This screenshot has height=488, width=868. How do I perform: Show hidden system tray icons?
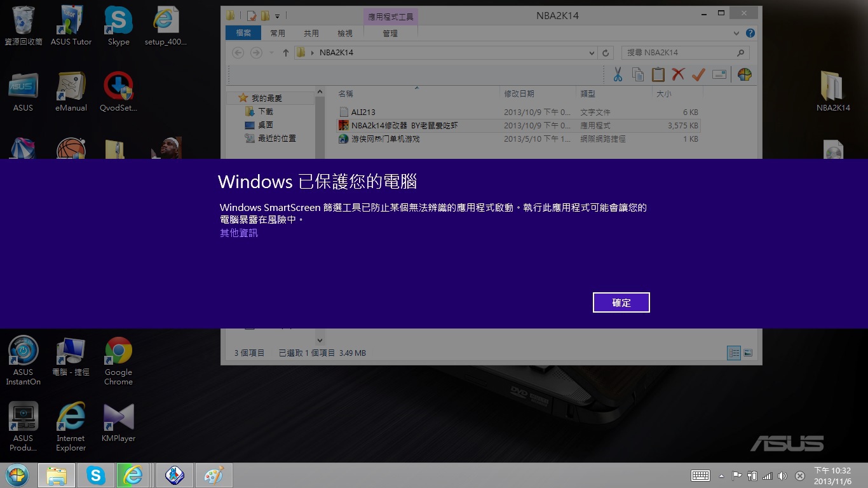click(x=721, y=476)
